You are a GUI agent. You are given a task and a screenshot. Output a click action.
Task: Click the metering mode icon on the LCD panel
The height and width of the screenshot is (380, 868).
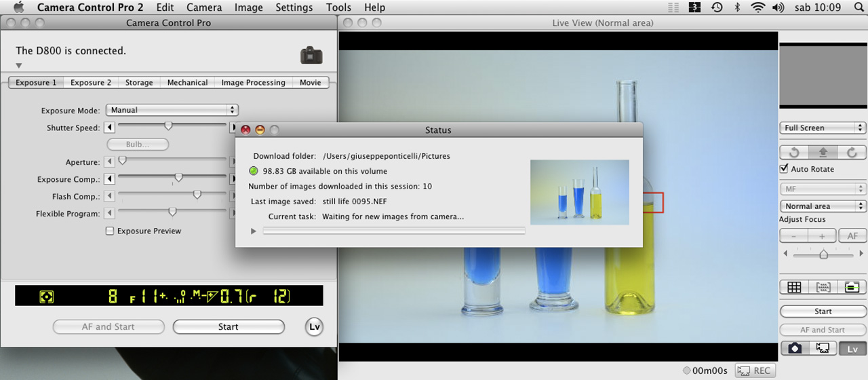pyautogui.click(x=46, y=297)
